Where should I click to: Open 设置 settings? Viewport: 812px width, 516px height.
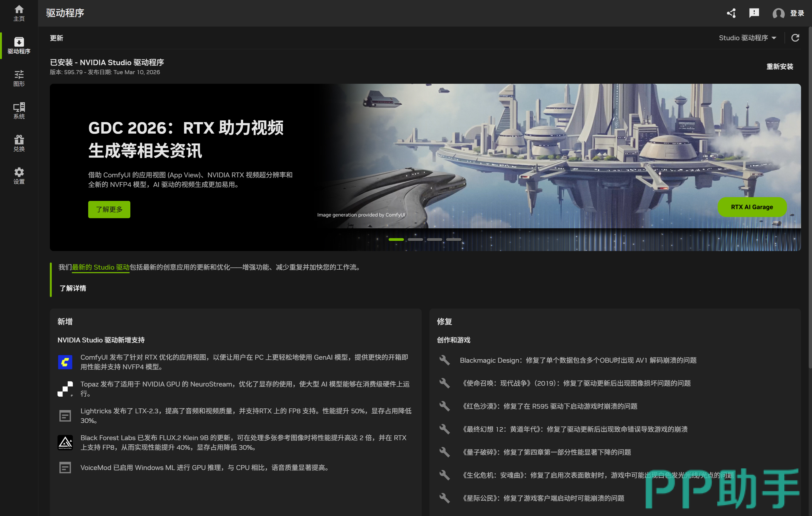19,176
